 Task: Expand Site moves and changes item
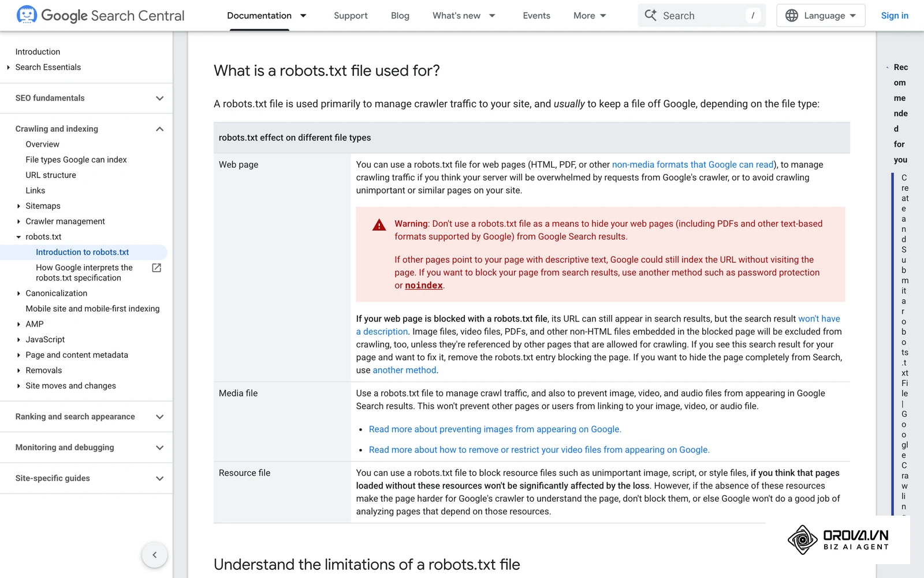[x=18, y=386]
